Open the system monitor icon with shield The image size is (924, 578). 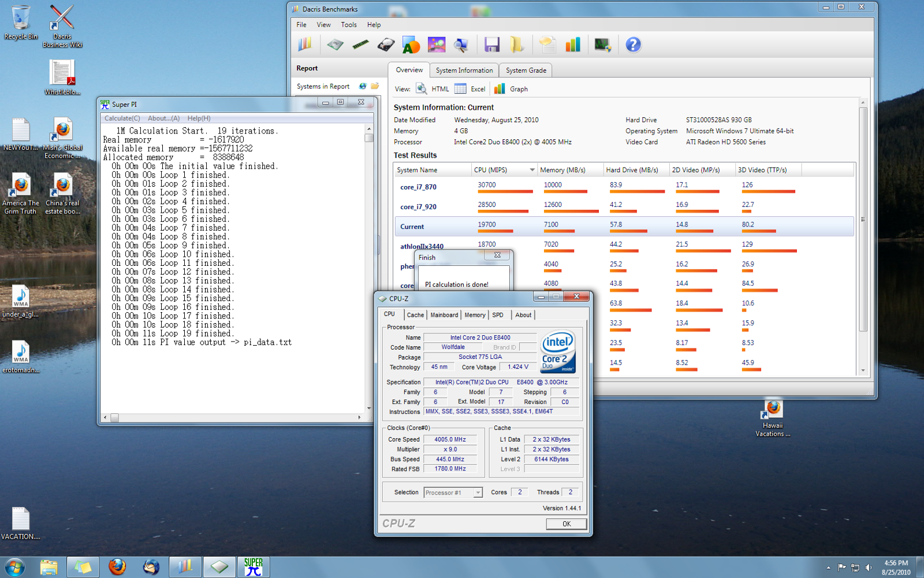point(602,45)
